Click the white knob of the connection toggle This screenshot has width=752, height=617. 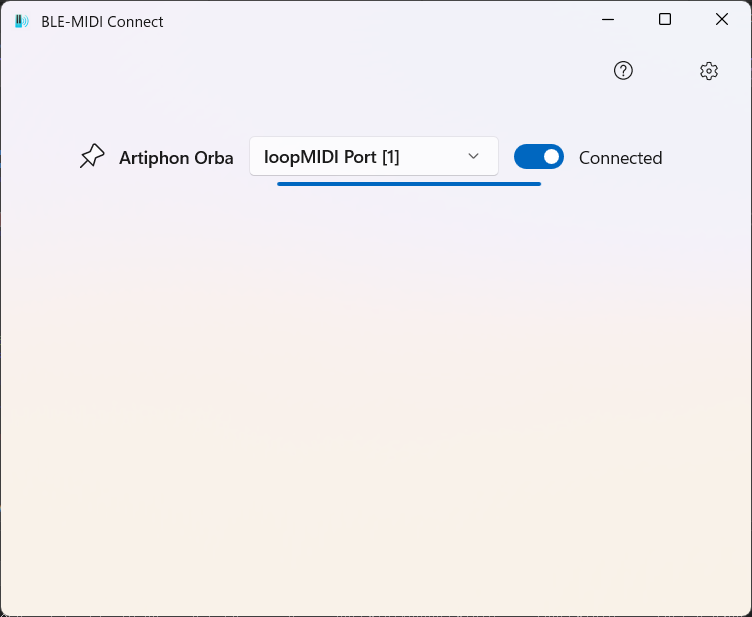coord(551,157)
